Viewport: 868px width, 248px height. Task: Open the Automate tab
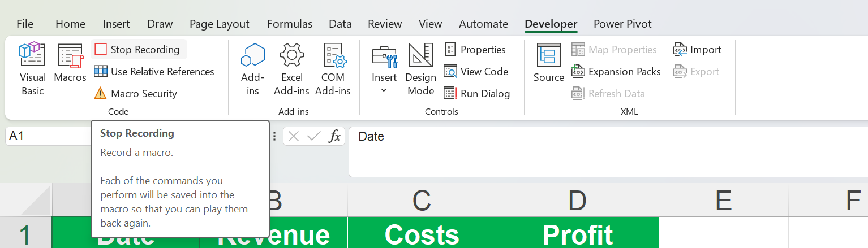[483, 24]
